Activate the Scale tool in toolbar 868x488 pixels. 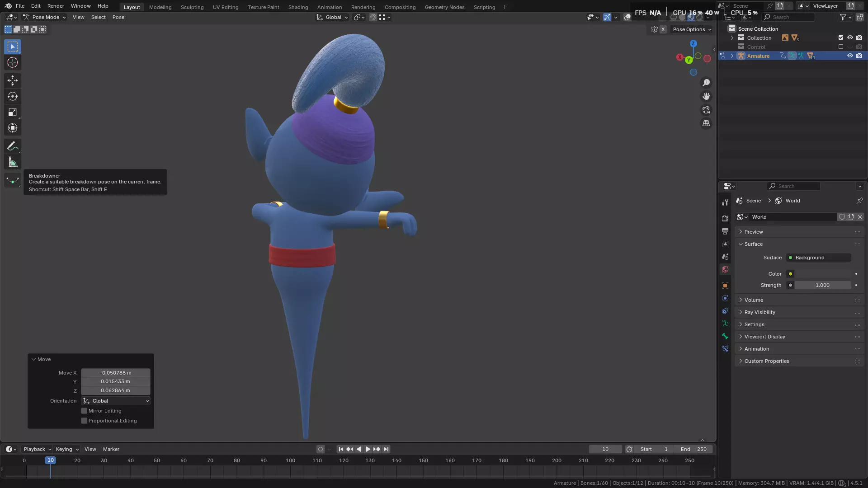13,112
